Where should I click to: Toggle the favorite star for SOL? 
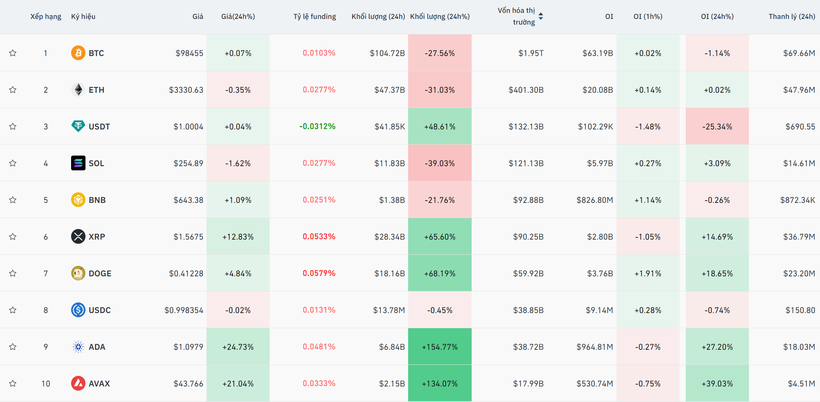click(x=13, y=163)
